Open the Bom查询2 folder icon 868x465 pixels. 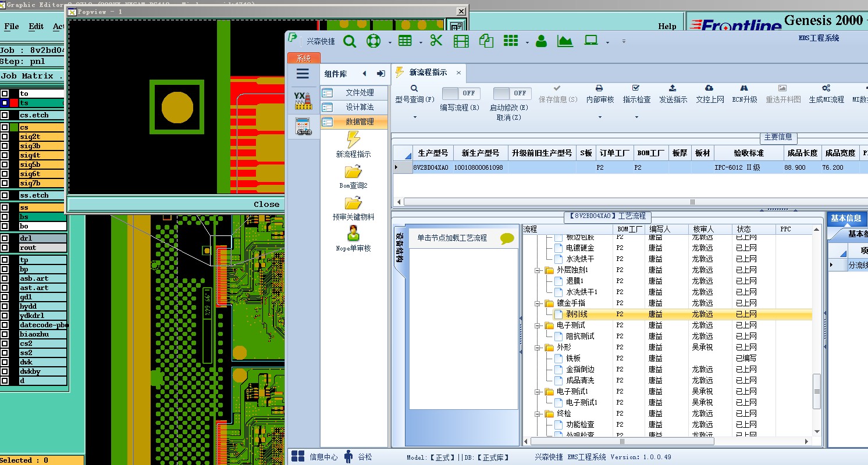[353, 171]
